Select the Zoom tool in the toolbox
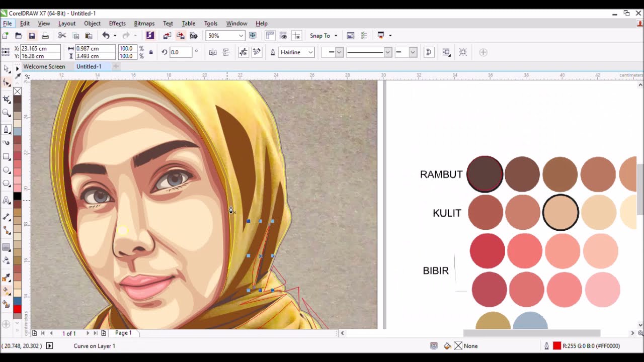Image resolution: width=644 pixels, height=362 pixels. tap(6, 113)
